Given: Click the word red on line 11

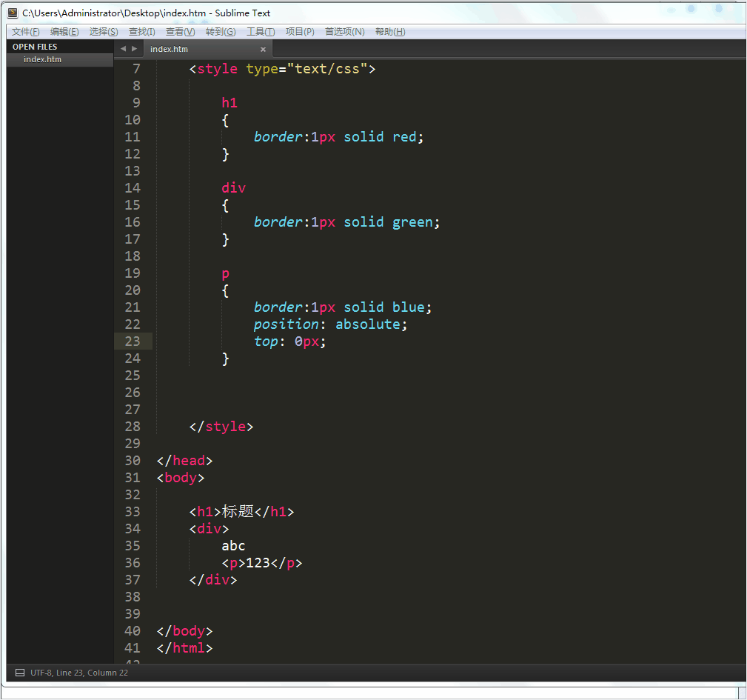Looking at the screenshot, I should (x=404, y=137).
